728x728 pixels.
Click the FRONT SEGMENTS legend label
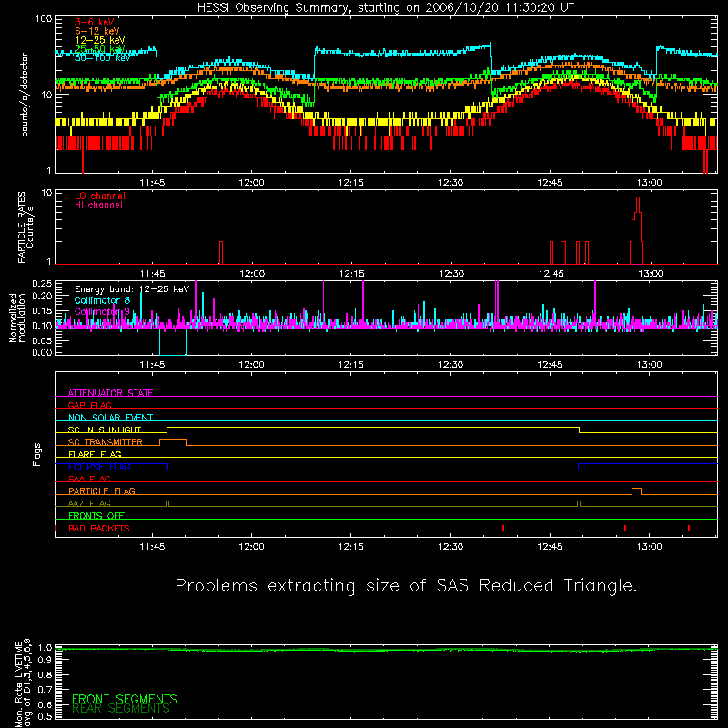point(125,699)
